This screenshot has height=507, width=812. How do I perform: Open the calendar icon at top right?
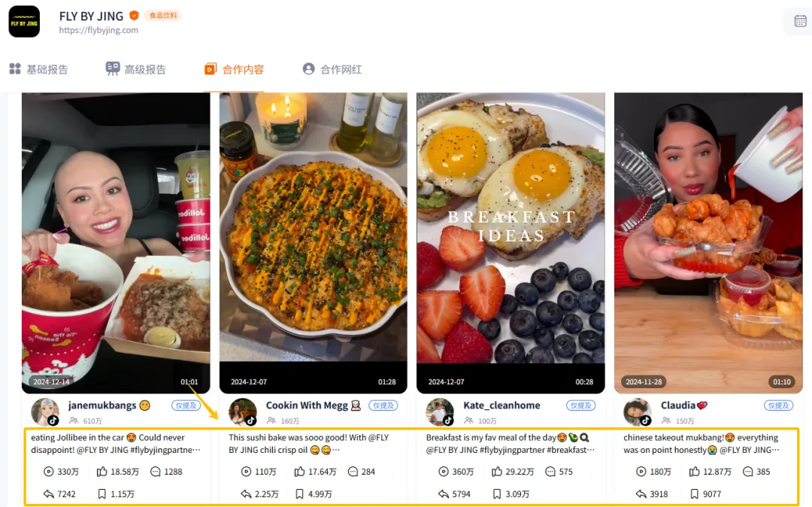pos(800,21)
